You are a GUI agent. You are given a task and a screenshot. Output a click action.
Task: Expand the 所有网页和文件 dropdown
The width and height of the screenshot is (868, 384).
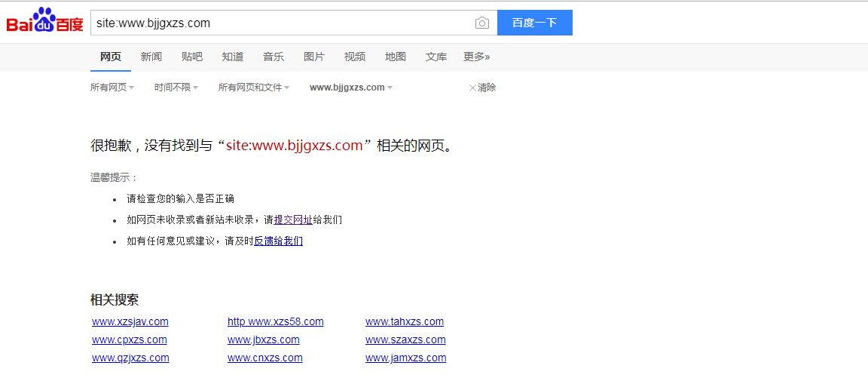(x=254, y=88)
